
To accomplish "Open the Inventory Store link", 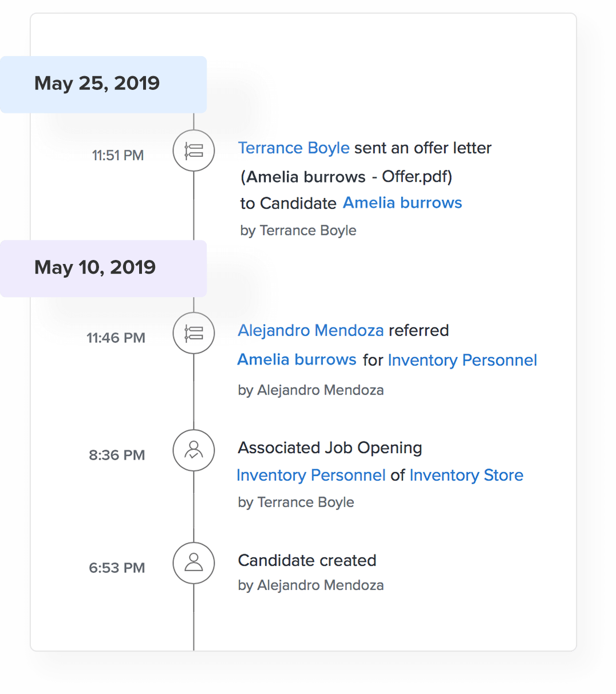I will (466, 475).
